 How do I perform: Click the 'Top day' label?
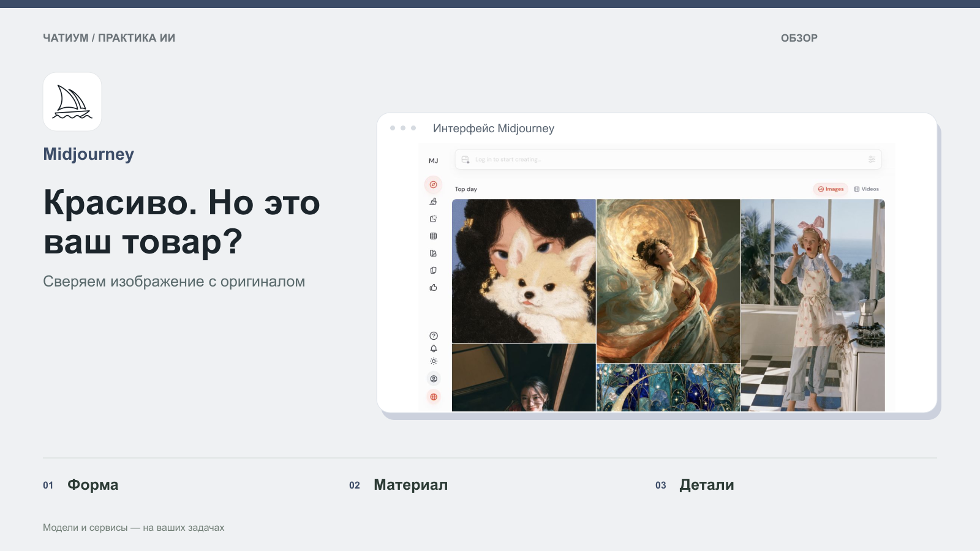click(466, 189)
